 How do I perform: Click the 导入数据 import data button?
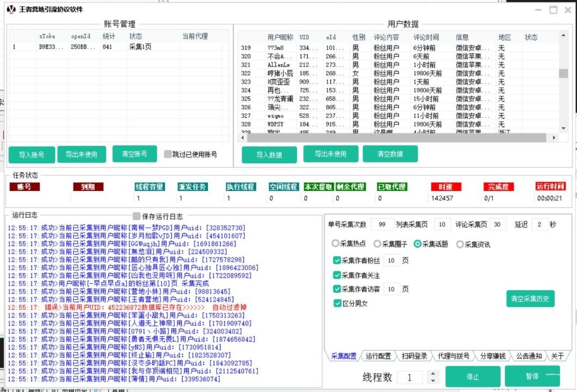tap(269, 153)
